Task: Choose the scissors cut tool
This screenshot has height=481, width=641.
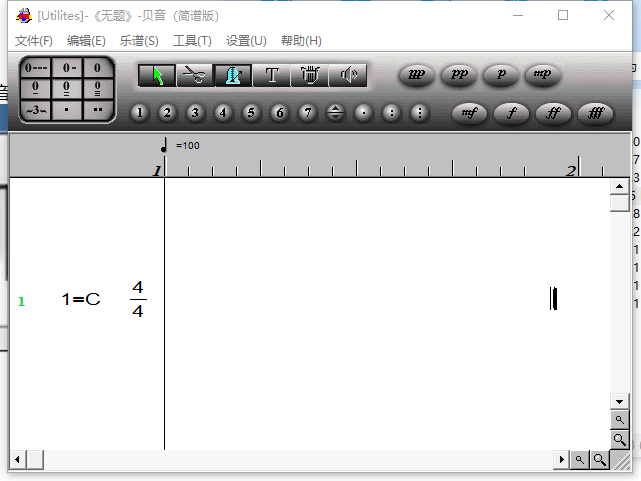Action: [195, 75]
